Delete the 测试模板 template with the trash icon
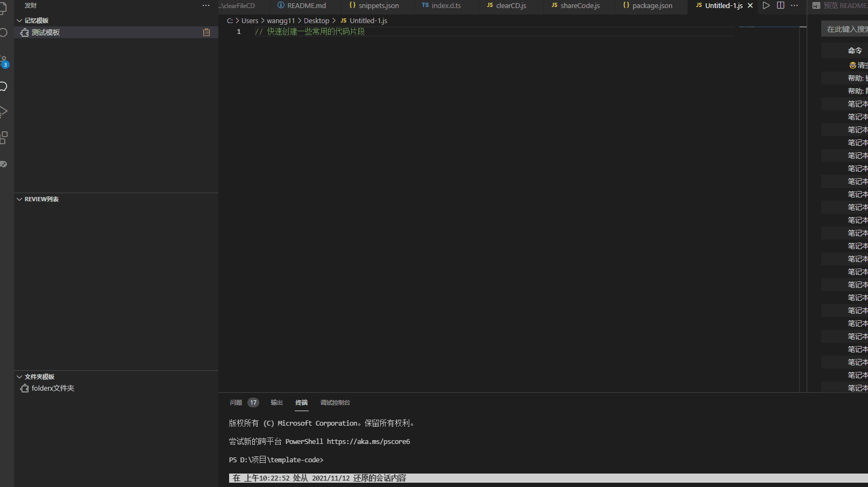 (x=207, y=32)
